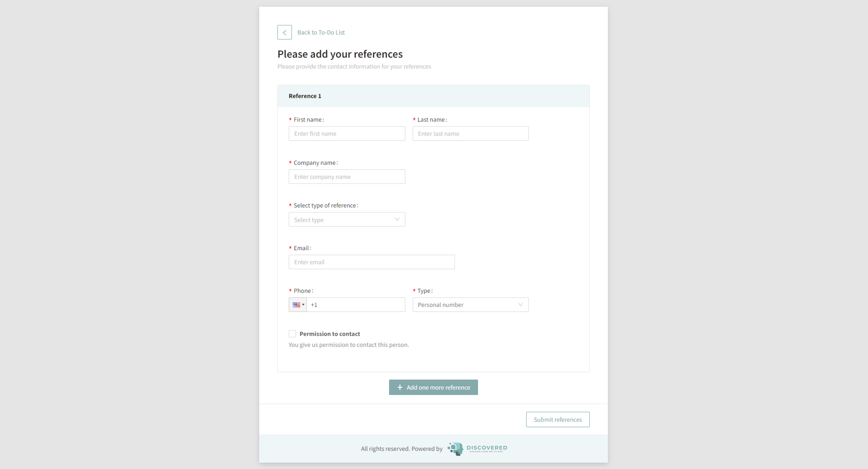
Task: Click the Select type chevron arrow
Action: click(397, 219)
